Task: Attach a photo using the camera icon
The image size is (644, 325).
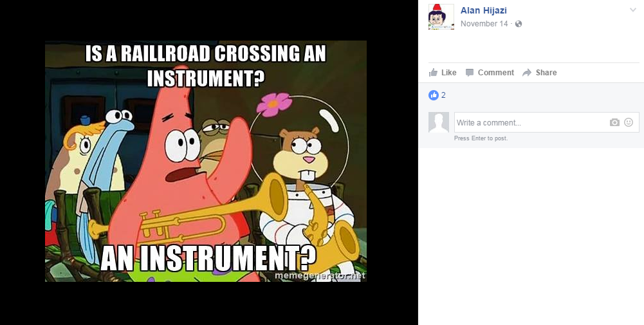Action: pyautogui.click(x=614, y=122)
